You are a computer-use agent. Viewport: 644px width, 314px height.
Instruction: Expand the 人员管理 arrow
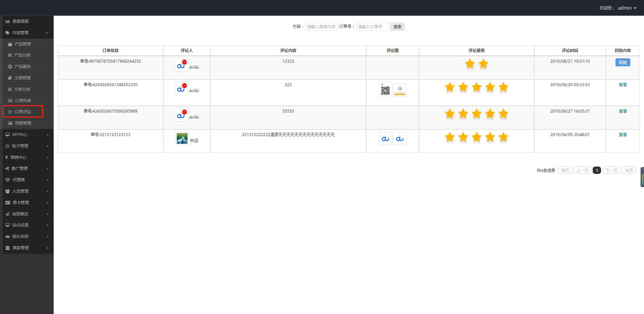tap(48, 191)
